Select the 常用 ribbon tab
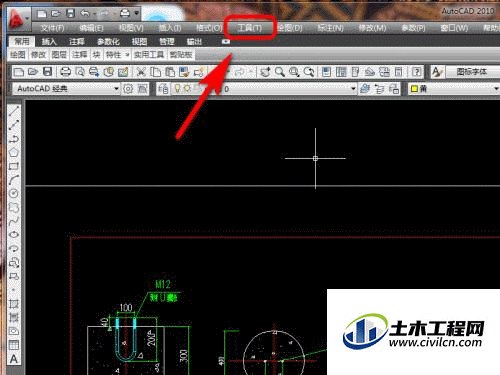This screenshot has width=500, height=375. tap(22, 41)
